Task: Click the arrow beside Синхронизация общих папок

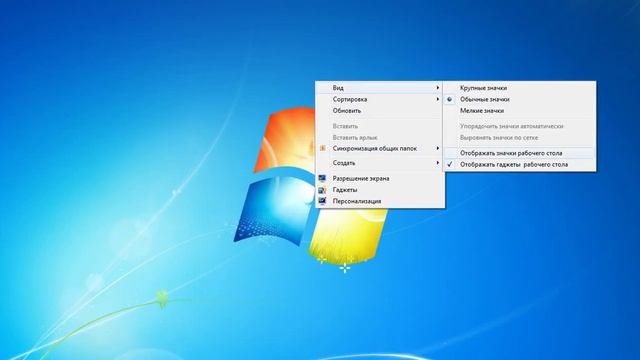Action: click(438, 149)
